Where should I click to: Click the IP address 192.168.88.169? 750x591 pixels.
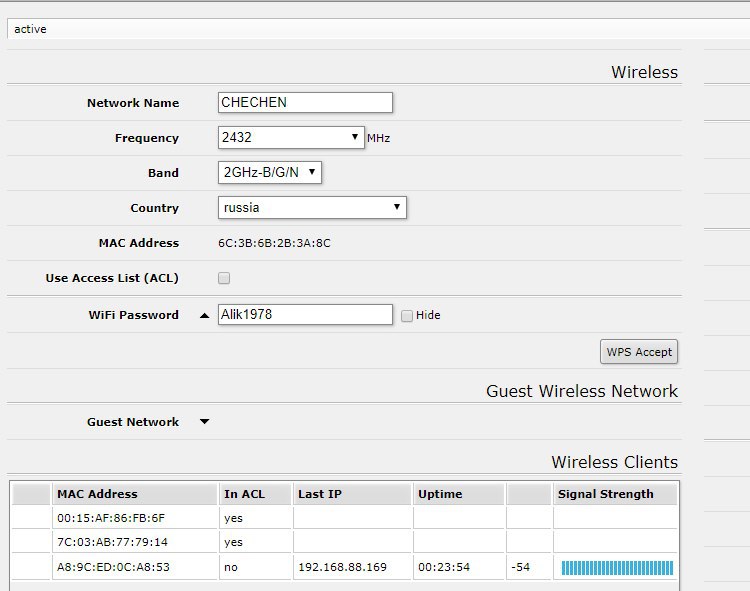click(x=342, y=567)
